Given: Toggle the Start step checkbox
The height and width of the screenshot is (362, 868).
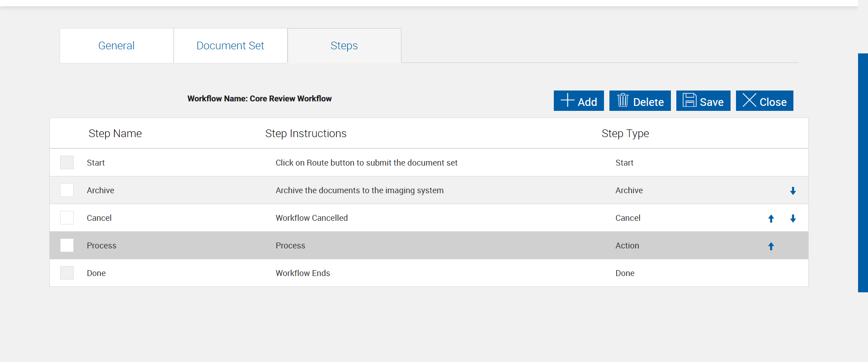Looking at the screenshot, I should 67,162.
